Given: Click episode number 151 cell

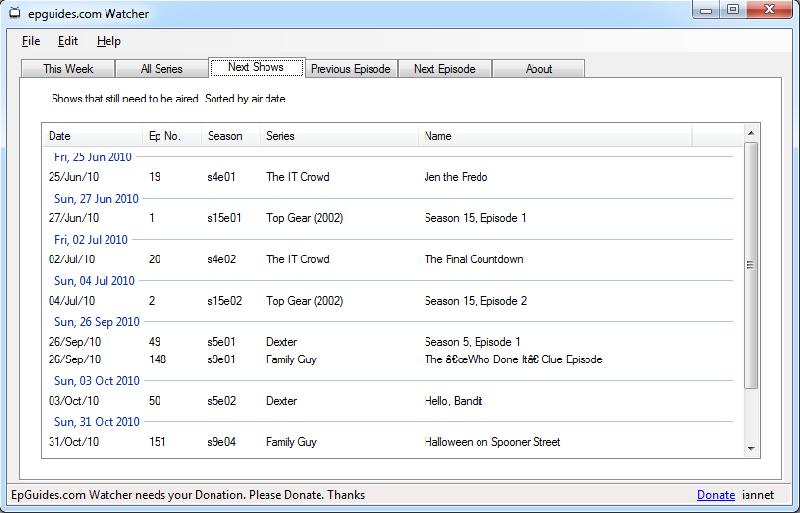Looking at the screenshot, I should coord(157,442).
